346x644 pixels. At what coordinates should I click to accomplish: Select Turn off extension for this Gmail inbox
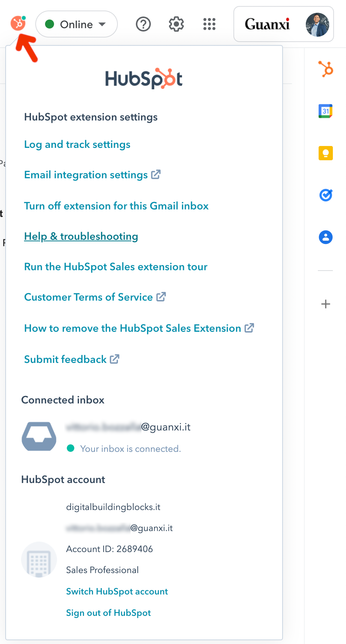116,206
